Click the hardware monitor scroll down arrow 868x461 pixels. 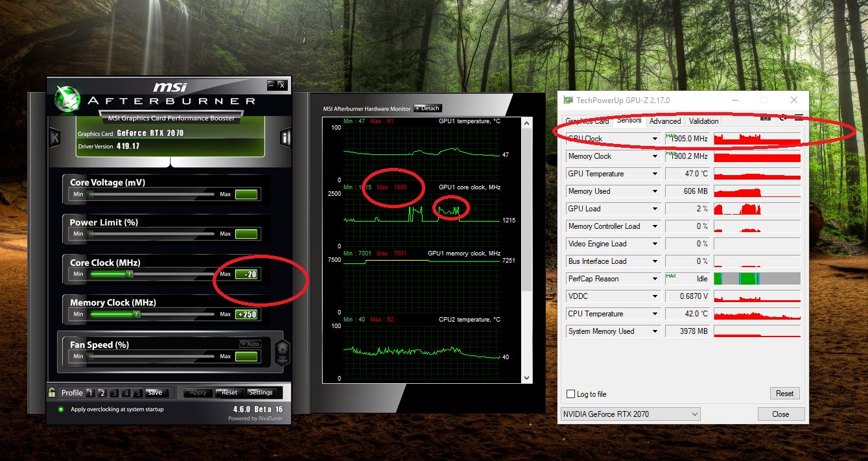pos(527,377)
